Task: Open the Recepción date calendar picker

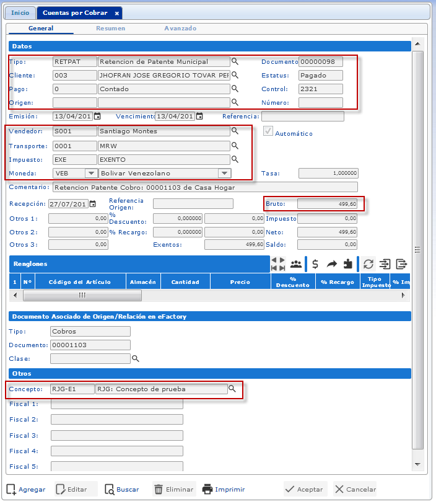Action: pyautogui.click(x=93, y=204)
